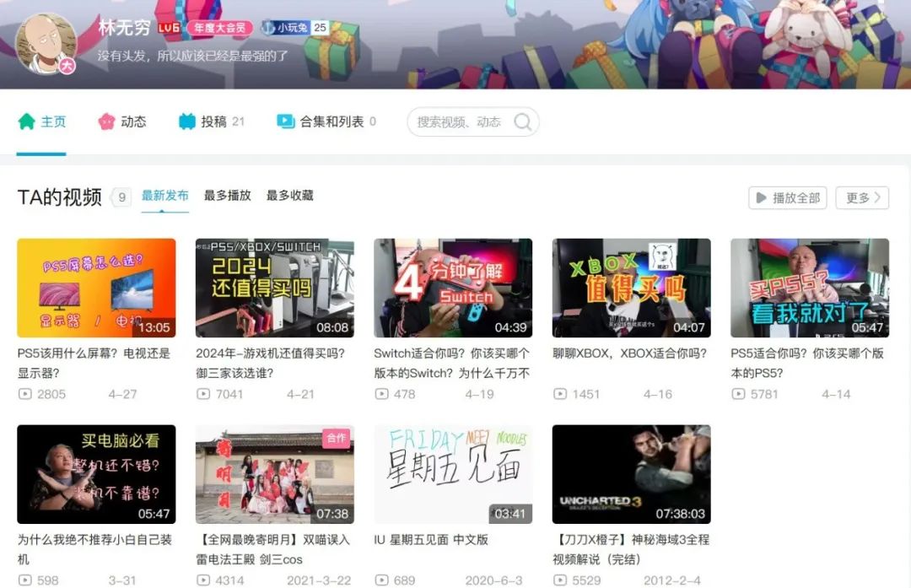Open the 投稿 tab
Screen dimensions: 911x588
[x=213, y=121]
